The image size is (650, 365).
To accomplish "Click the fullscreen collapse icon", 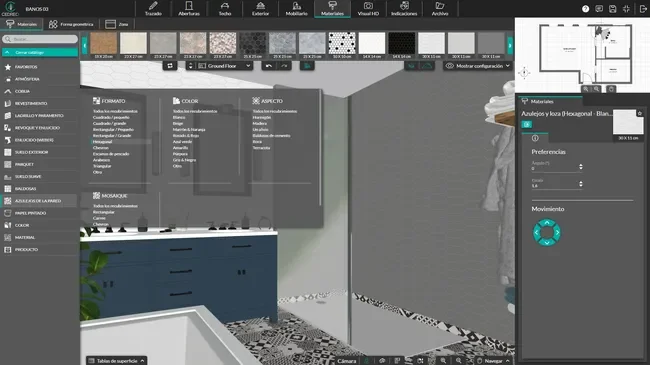I will click(x=626, y=9).
